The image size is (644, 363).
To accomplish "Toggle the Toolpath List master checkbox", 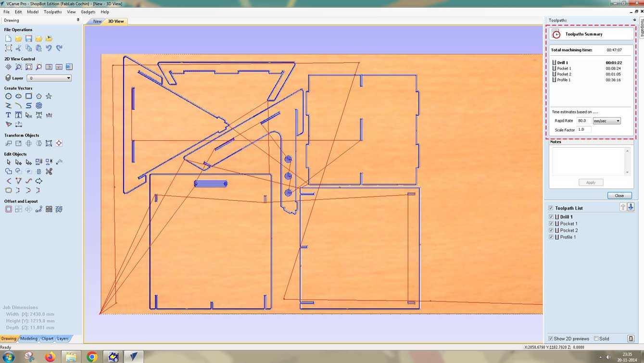I will [551, 208].
